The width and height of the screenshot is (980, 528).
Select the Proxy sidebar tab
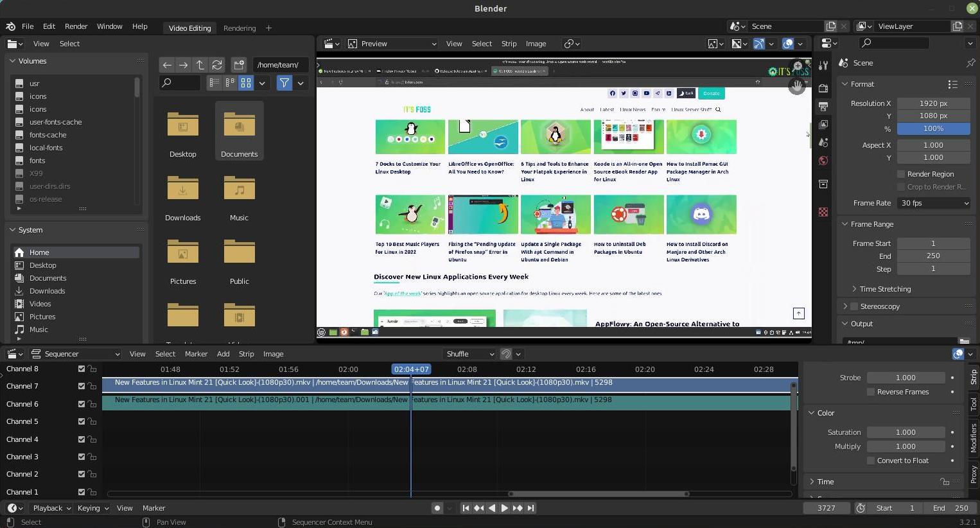coord(974,475)
